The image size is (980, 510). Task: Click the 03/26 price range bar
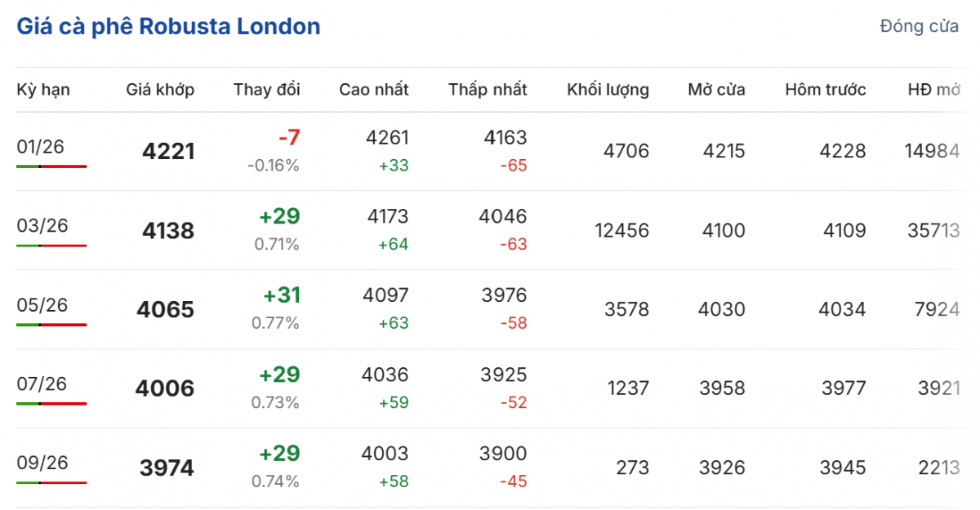coord(51,246)
